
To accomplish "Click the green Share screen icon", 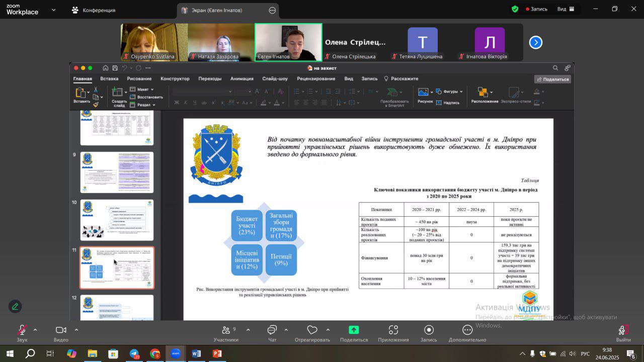I will pyautogui.click(x=354, y=330).
